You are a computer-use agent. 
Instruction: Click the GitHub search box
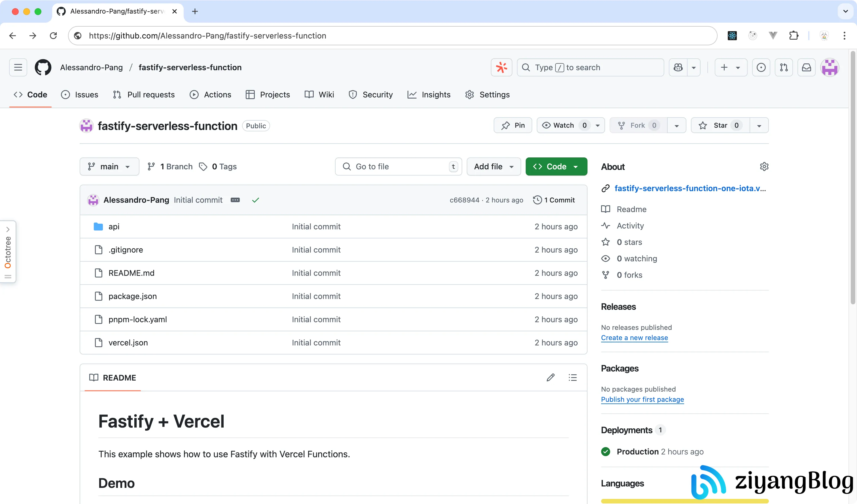click(x=590, y=67)
